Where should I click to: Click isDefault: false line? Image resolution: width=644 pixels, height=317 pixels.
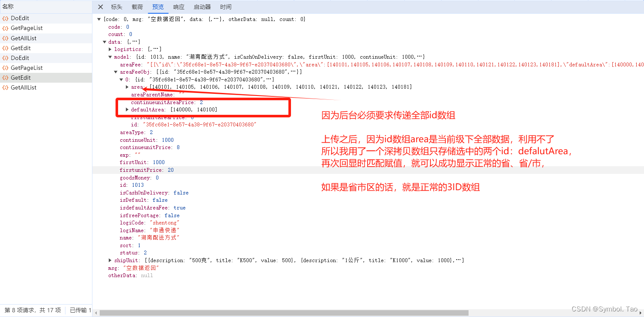(x=144, y=200)
